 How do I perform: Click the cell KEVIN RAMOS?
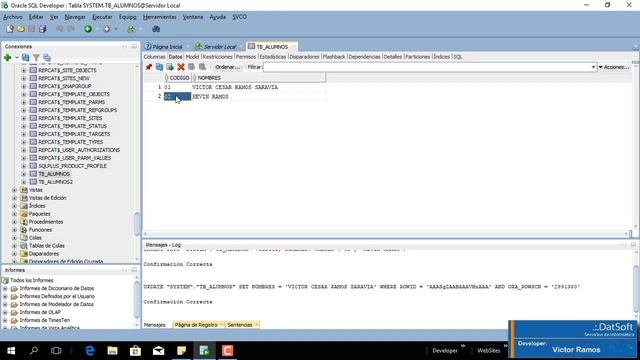pos(258,97)
